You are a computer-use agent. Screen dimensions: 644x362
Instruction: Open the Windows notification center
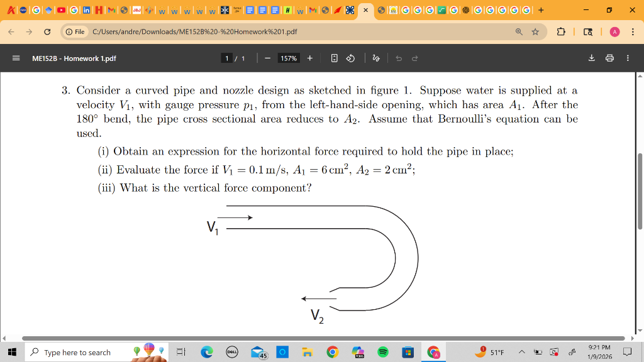point(627,352)
